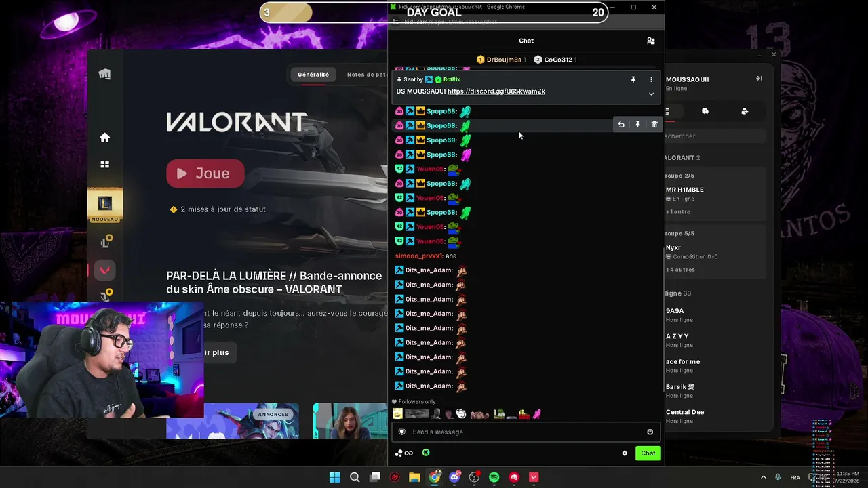Open OBS Studio from the taskbar

(474, 477)
